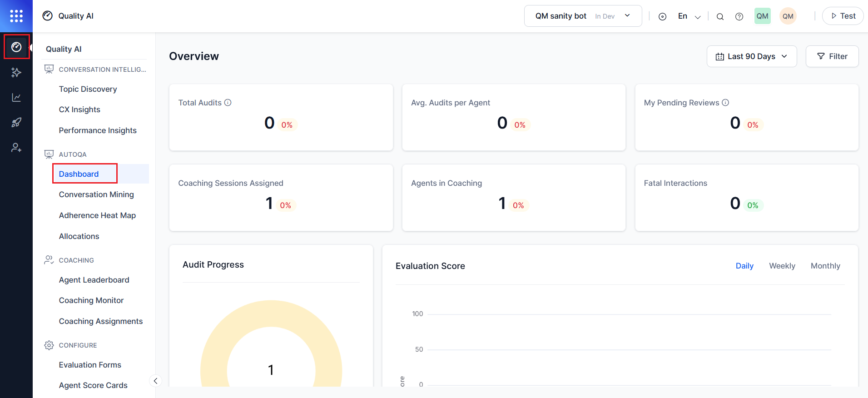The height and width of the screenshot is (398, 868).
Task: Open Agent Leaderboard
Action: (94, 280)
